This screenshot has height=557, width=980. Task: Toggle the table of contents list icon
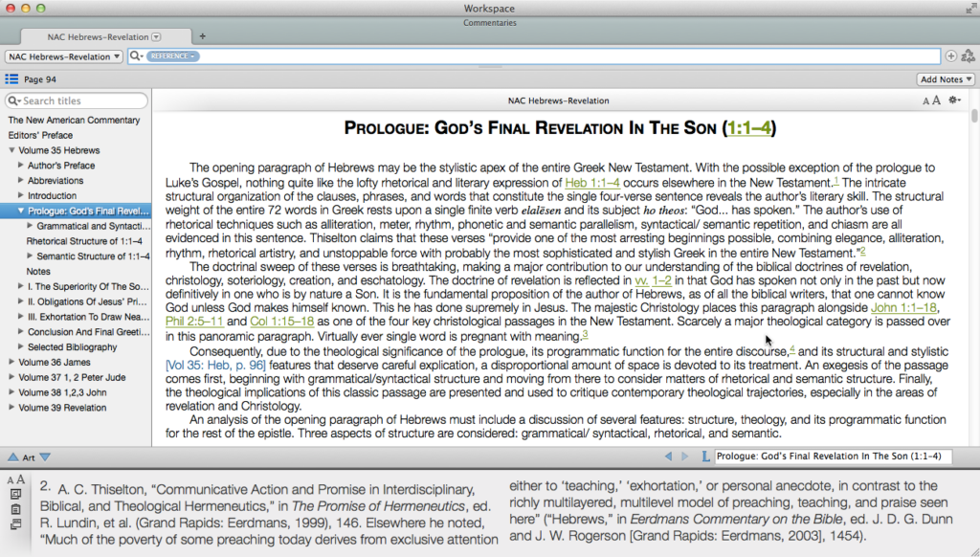[x=11, y=79]
